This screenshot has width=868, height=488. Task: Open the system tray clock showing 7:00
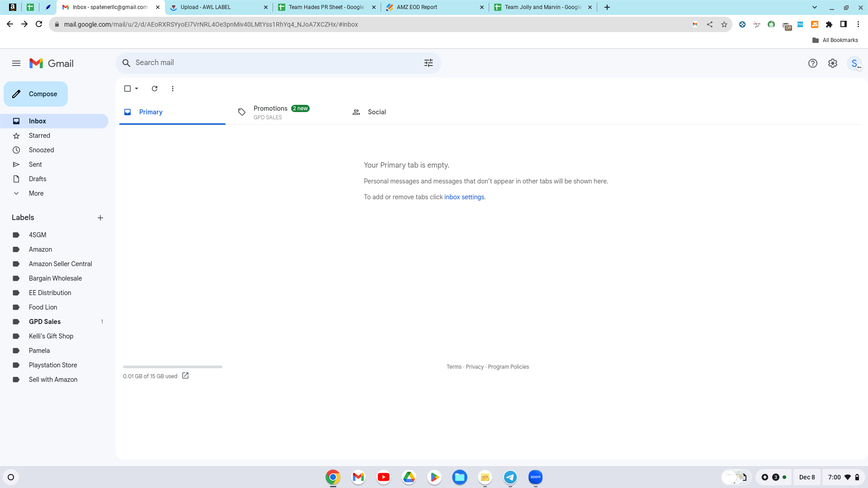[843, 477]
